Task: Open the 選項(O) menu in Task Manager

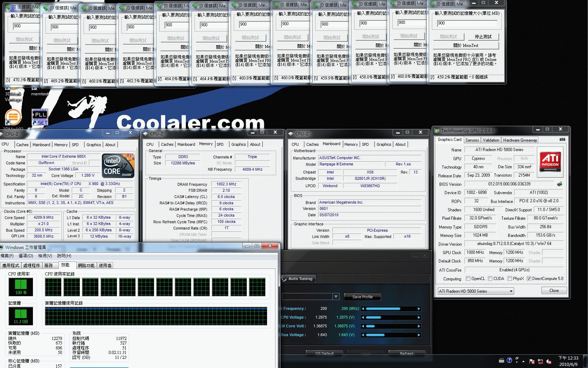Action: [26, 256]
